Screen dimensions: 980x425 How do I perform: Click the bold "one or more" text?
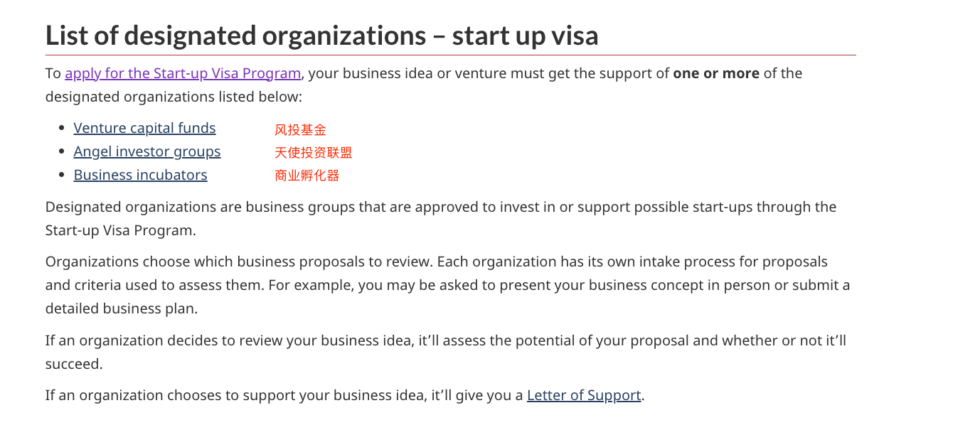(716, 73)
